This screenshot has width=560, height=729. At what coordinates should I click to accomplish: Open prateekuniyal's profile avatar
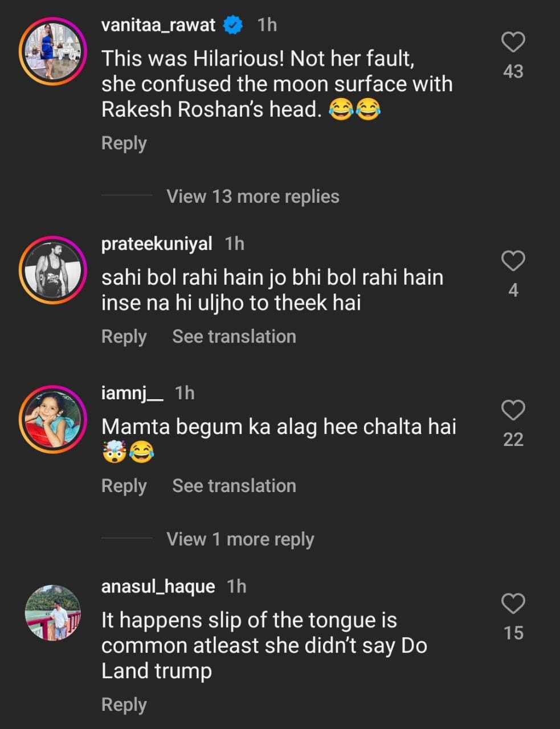click(x=53, y=270)
